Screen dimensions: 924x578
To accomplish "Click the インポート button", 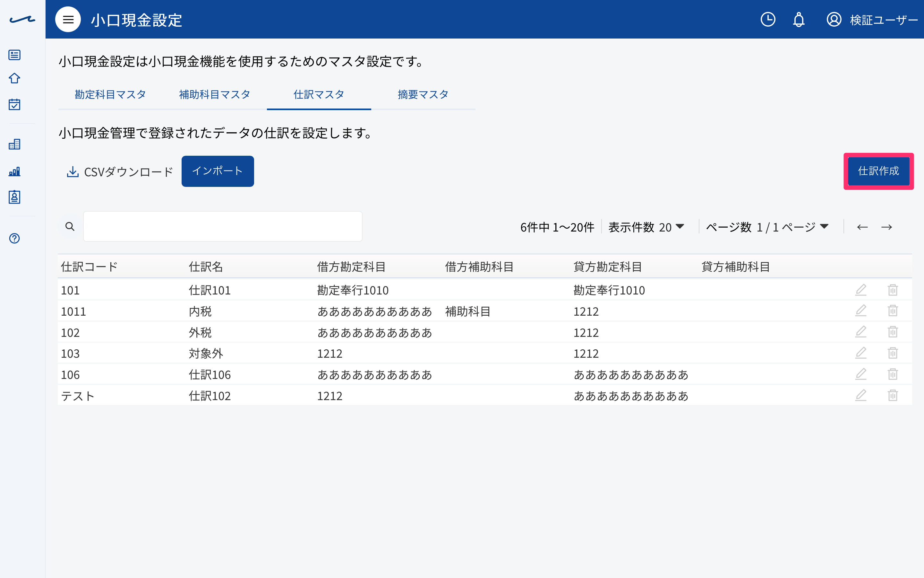I will tap(218, 171).
